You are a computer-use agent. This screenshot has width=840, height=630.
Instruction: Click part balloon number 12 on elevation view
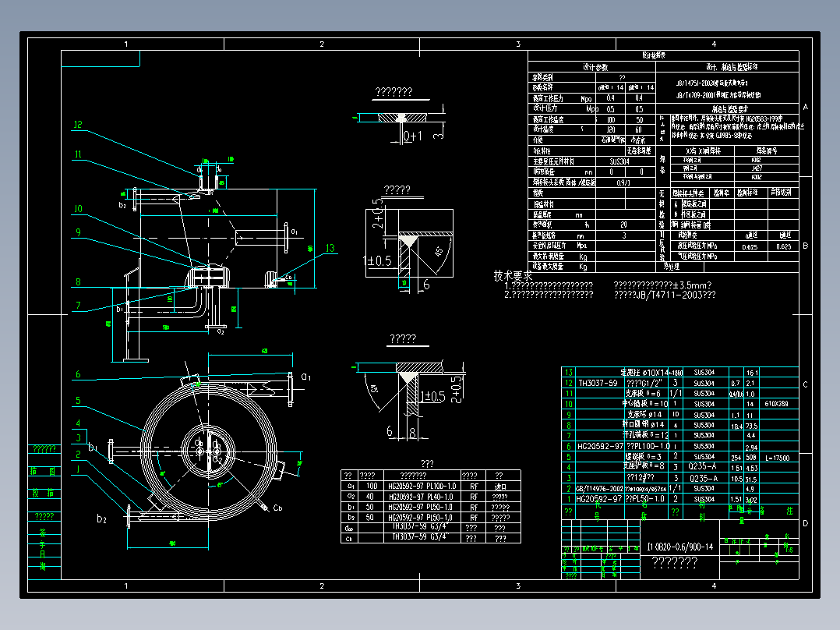point(78,125)
